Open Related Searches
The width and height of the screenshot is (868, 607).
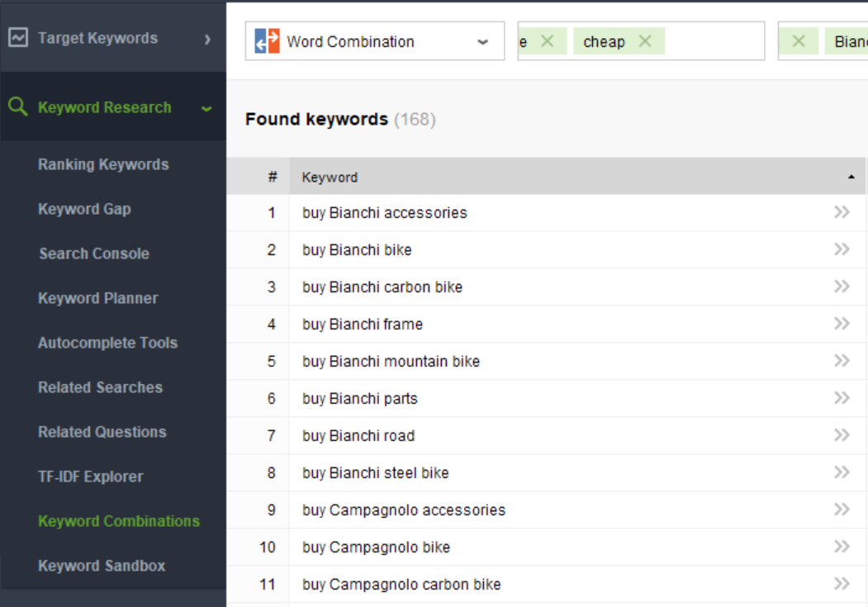pos(100,387)
